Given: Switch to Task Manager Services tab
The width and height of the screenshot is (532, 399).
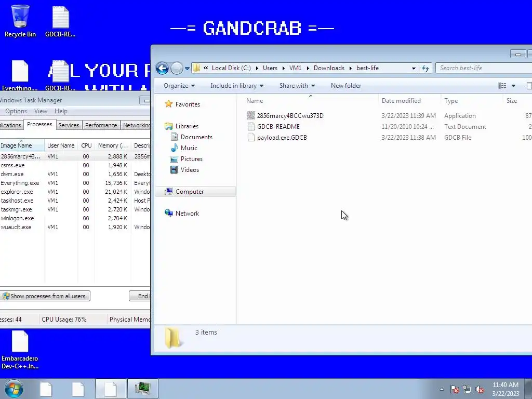Looking at the screenshot, I should (69, 125).
